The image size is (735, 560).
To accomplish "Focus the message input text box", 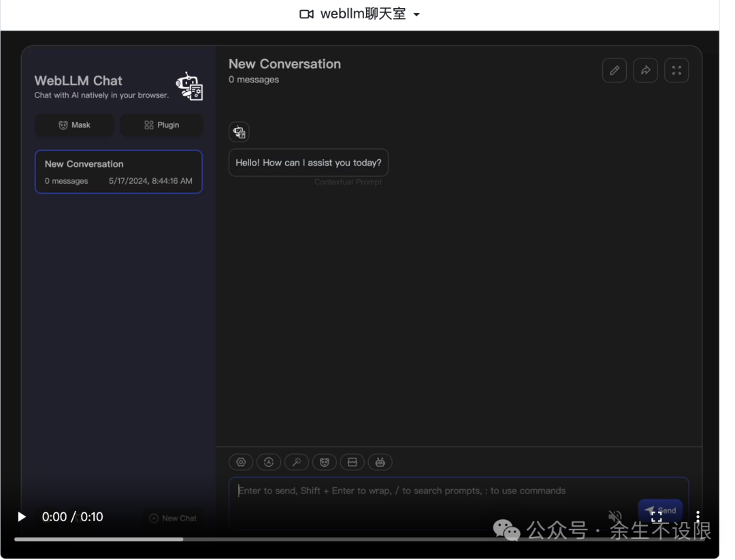I will [x=459, y=503].
